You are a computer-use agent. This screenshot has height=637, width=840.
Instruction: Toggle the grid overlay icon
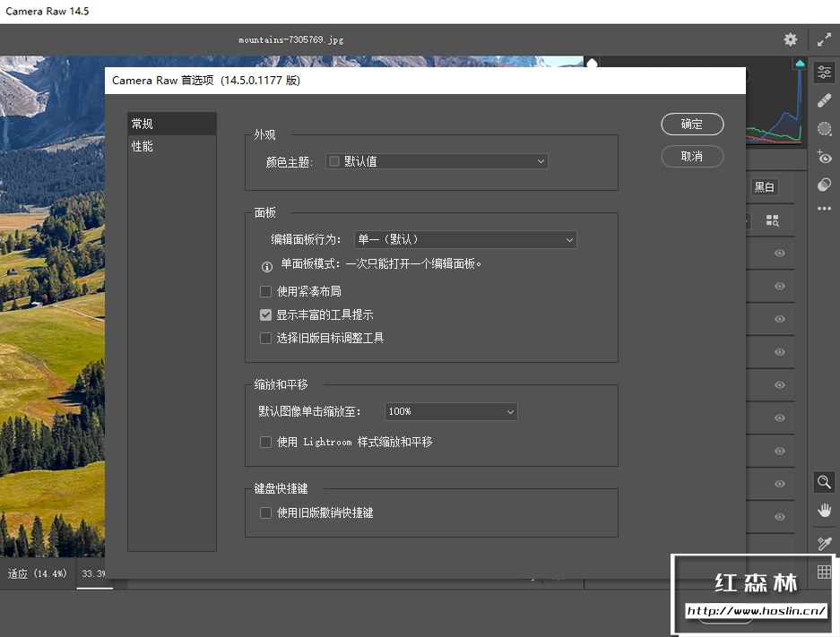(x=824, y=572)
